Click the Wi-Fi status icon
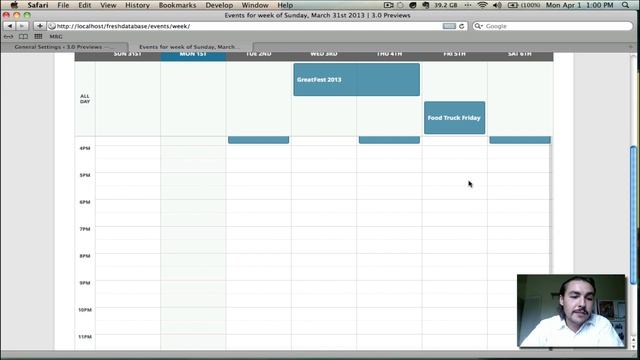The image size is (640, 360). [482, 5]
